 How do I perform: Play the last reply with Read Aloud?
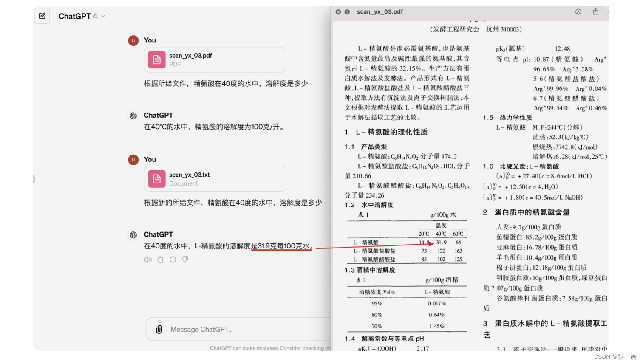coord(148,260)
